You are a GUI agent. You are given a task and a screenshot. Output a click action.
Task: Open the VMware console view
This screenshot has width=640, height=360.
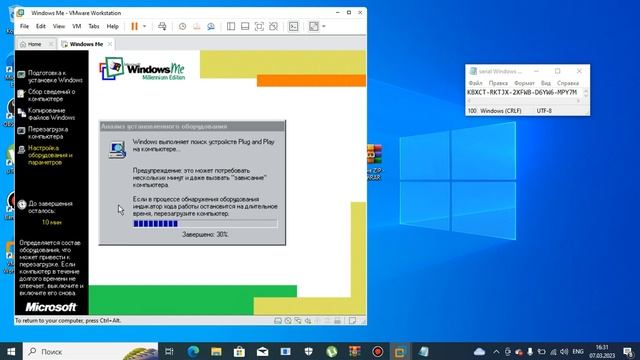(293, 27)
